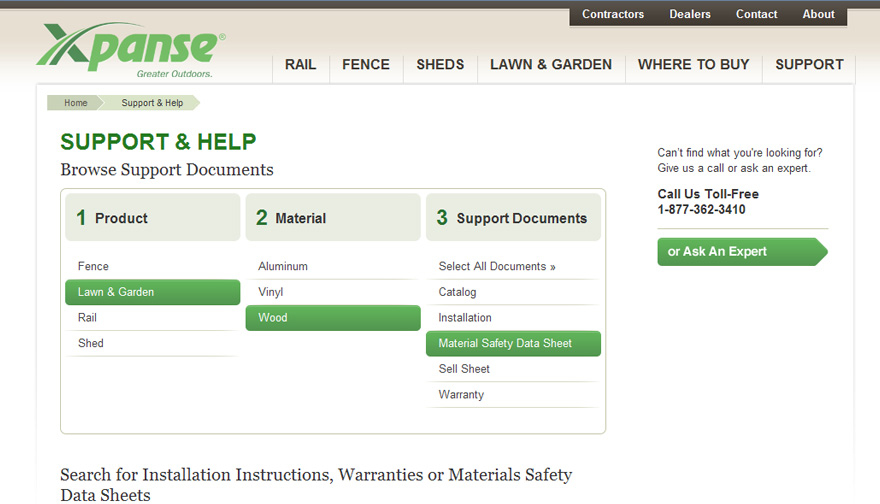Select the RAIL navigation tab
This screenshot has height=504, width=880.
301,65
